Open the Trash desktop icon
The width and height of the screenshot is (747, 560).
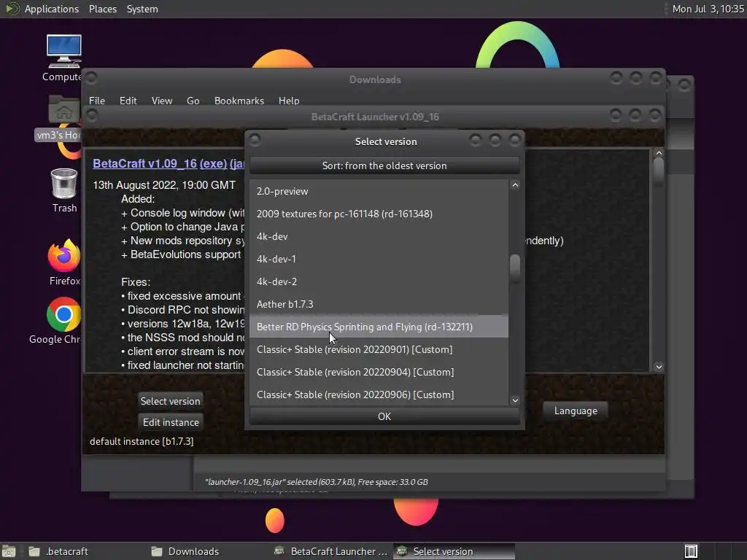[64, 190]
